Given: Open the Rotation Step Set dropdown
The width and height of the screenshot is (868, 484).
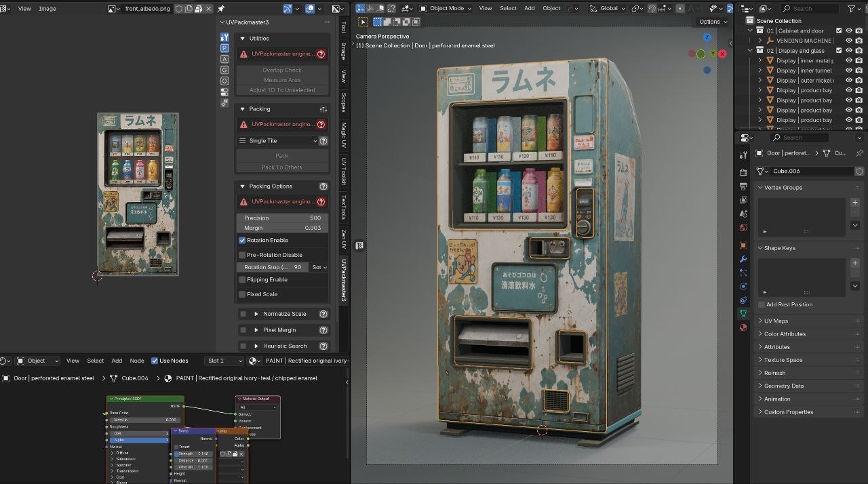Looking at the screenshot, I should [319, 267].
